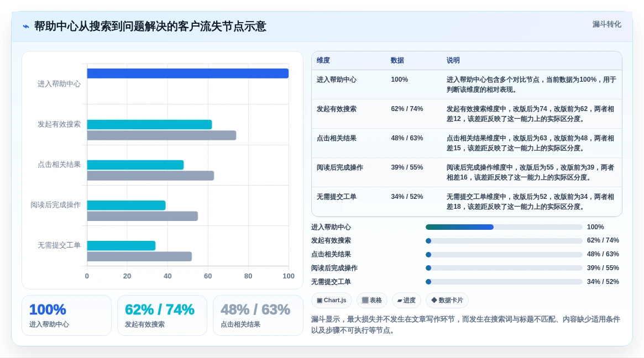The height and width of the screenshot is (358, 644).
Task: Click the 100% value in the table
Action: (x=399, y=80)
